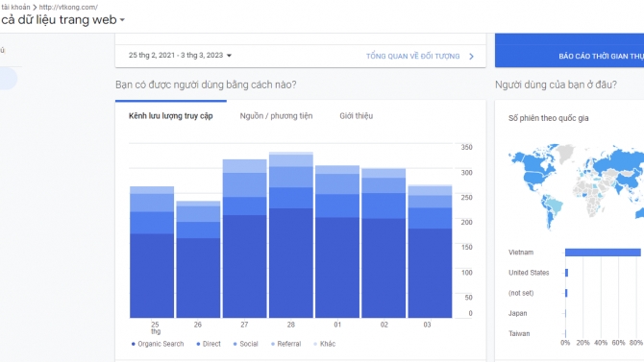This screenshot has height=362, width=644.
Task: Click chevron arrow next to TỔNG QUAN VỀ ĐỐI TƯỢNG
Action: 472,57
